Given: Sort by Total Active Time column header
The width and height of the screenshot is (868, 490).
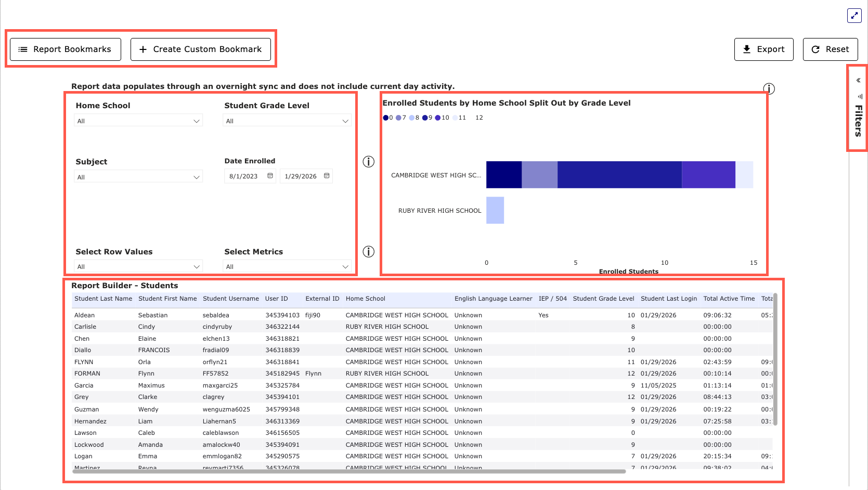Looking at the screenshot, I should coord(729,299).
